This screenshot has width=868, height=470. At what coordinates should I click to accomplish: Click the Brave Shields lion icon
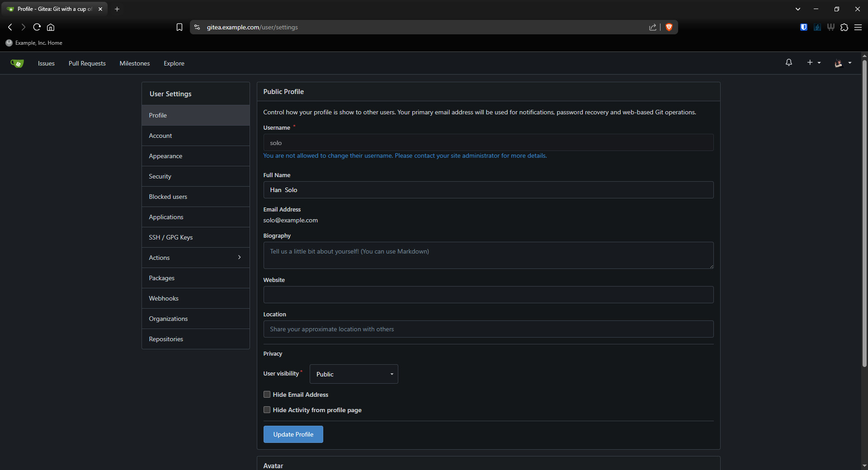669,27
